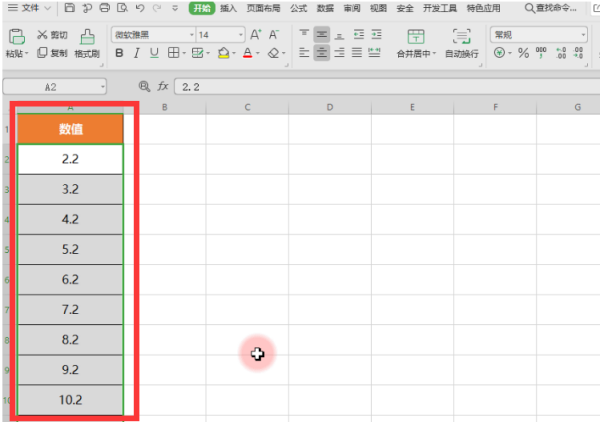Click the Bold formatting icon
600x422 pixels.
coord(119,53)
